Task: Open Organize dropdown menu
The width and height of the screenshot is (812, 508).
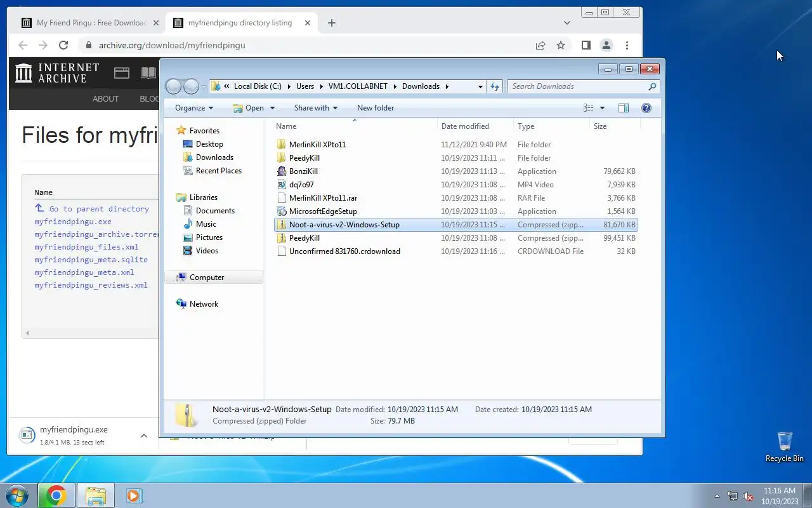Action: tap(194, 108)
